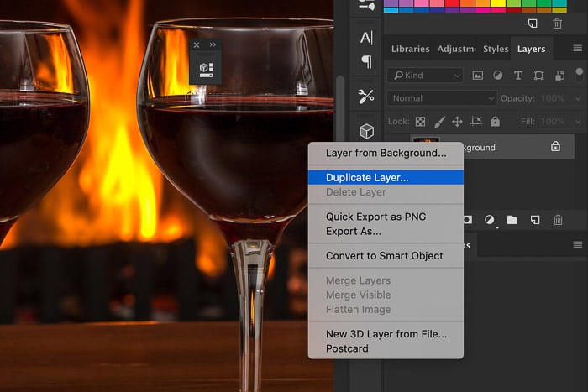Open the Tool Presets wrench-and-screwdriver icon

(366, 97)
